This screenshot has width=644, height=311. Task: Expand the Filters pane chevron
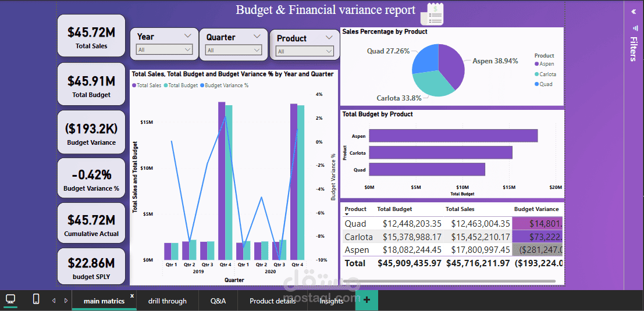point(634,12)
